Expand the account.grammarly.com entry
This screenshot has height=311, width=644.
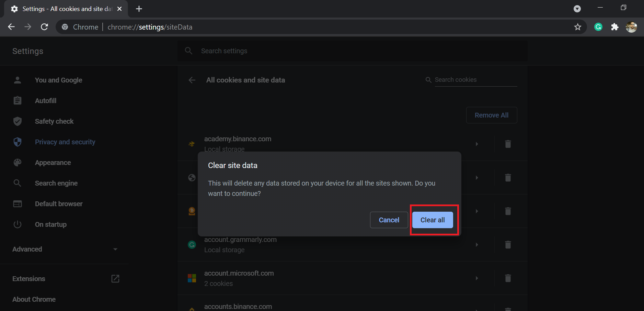click(x=476, y=244)
